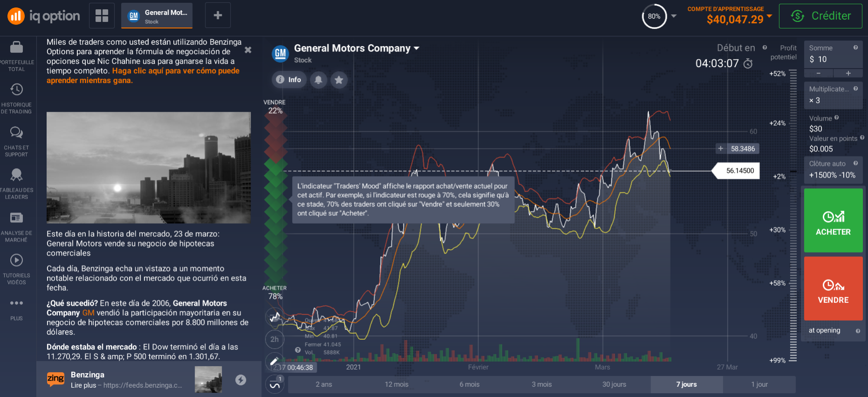Click the GM logo beside company name
The width and height of the screenshot is (868, 397).
(280, 54)
